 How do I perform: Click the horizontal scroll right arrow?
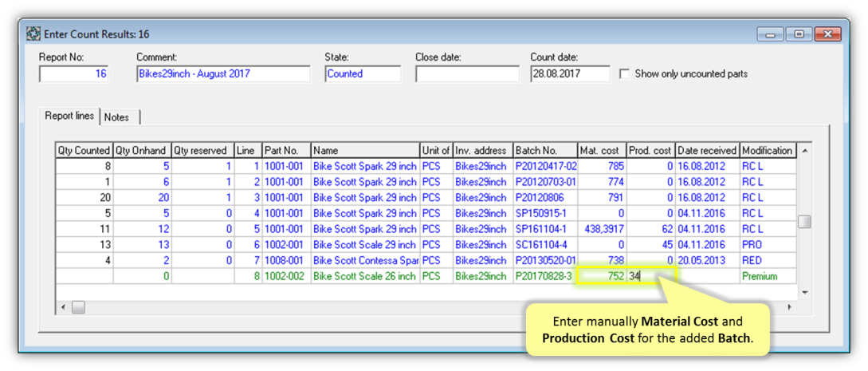pos(790,306)
